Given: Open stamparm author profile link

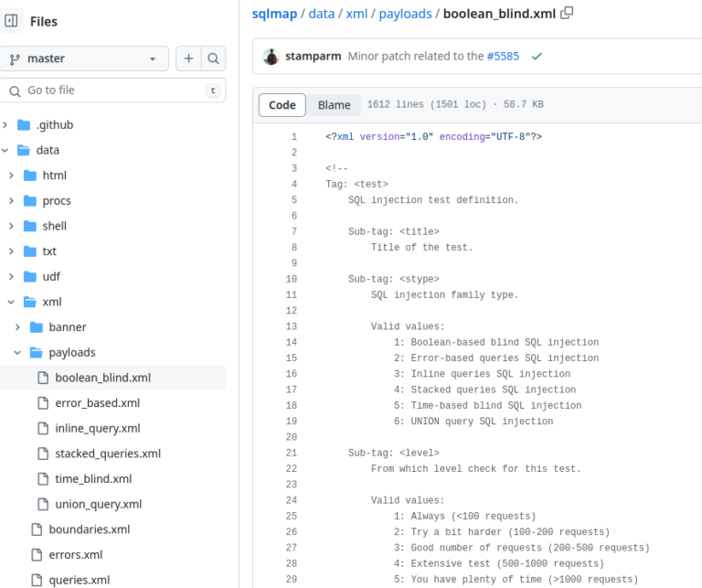Looking at the screenshot, I should (x=313, y=57).
